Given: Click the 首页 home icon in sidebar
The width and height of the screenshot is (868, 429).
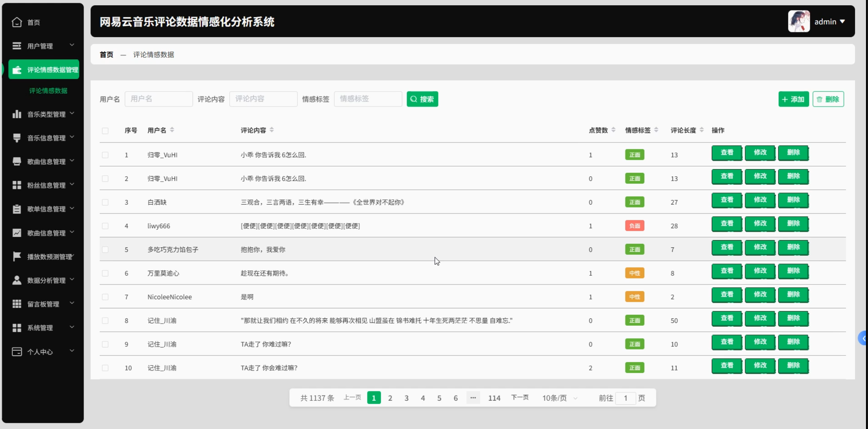Looking at the screenshot, I should click(x=17, y=22).
